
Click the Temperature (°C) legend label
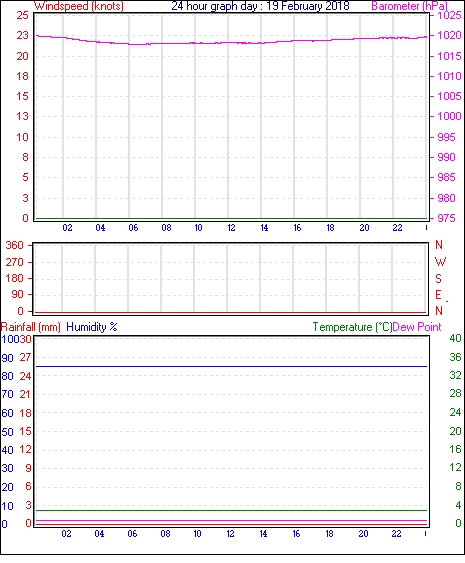pyautogui.click(x=352, y=327)
